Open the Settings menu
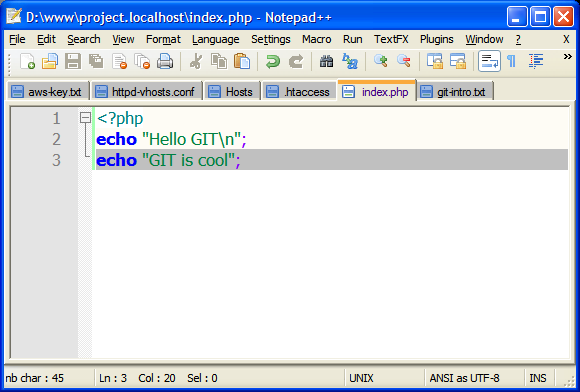Image resolution: width=580 pixels, height=392 pixels. (x=271, y=39)
